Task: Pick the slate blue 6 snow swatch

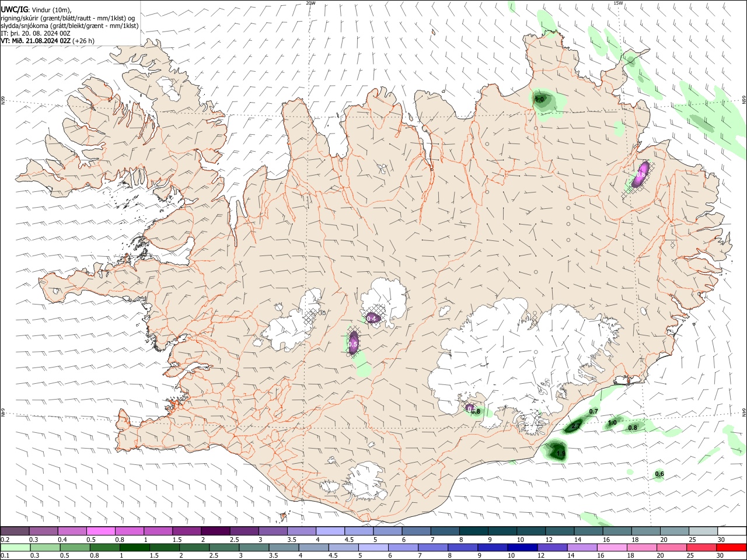Action: tap(416, 531)
